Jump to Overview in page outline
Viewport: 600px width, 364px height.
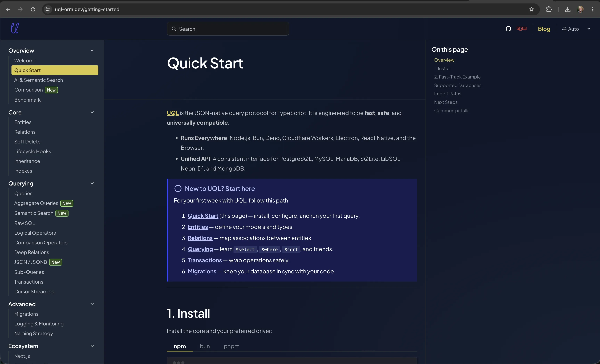[444, 60]
